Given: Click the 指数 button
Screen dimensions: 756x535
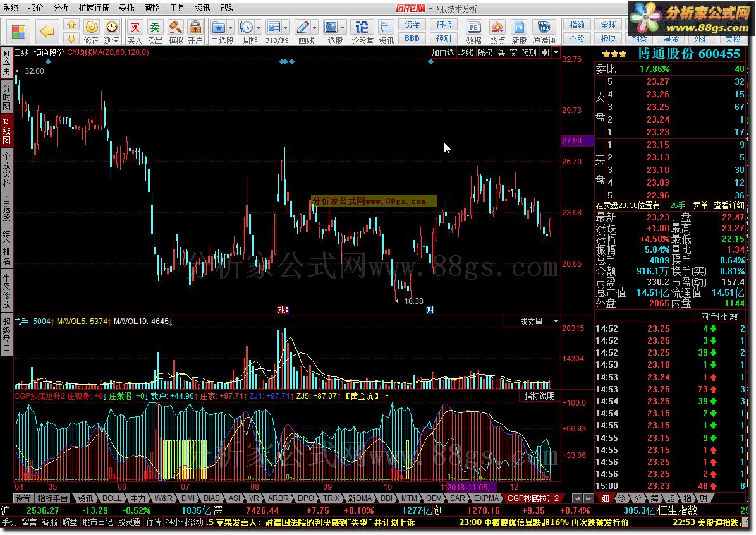Looking at the screenshot, I should click(x=578, y=25).
